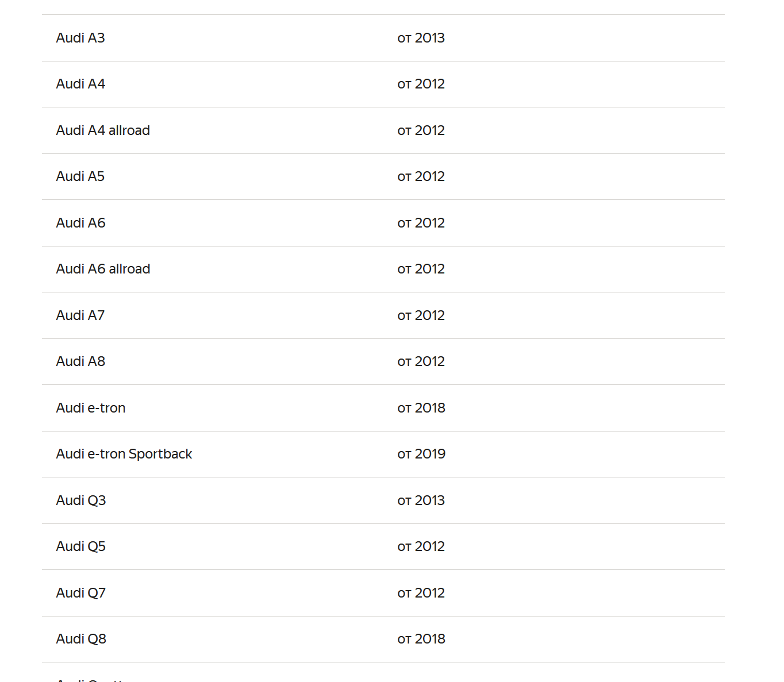Screen dimensions: 784x682
Task: Click the Audi A7 model text
Action: pos(80,315)
